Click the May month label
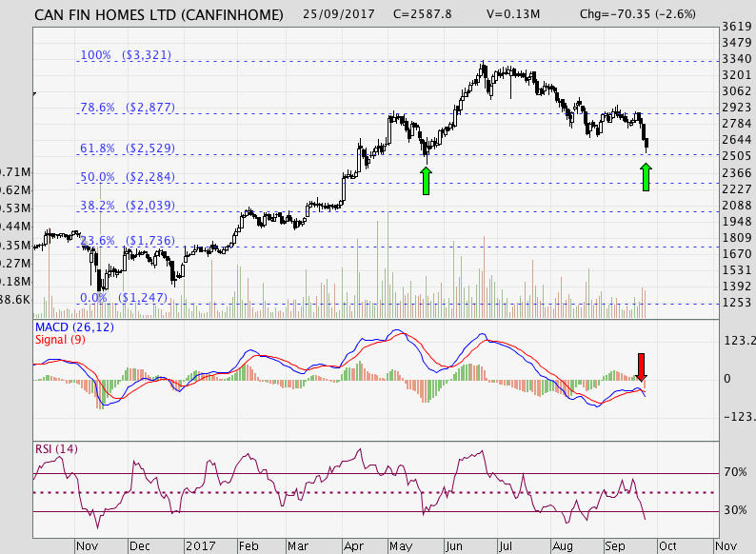This screenshot has height=554, width=756. [401, 546]
